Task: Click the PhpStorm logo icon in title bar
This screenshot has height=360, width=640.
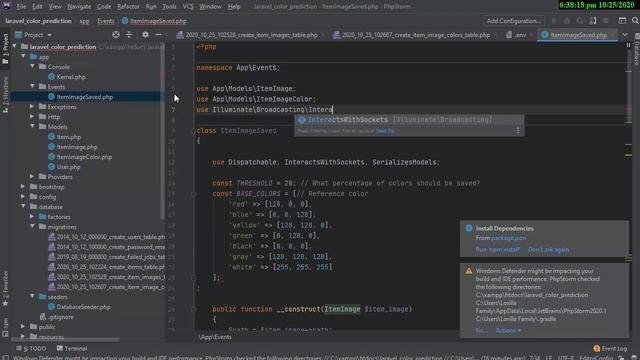Action: [7, 7]
